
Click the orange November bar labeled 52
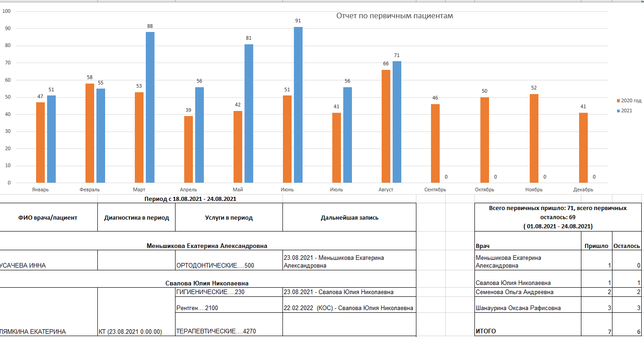coord(534,138)
